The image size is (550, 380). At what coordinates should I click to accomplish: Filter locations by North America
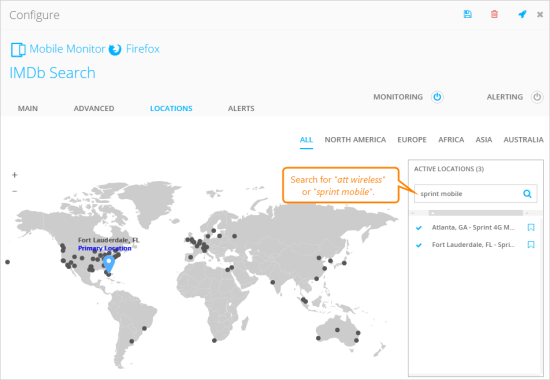(x=355, y=140)
